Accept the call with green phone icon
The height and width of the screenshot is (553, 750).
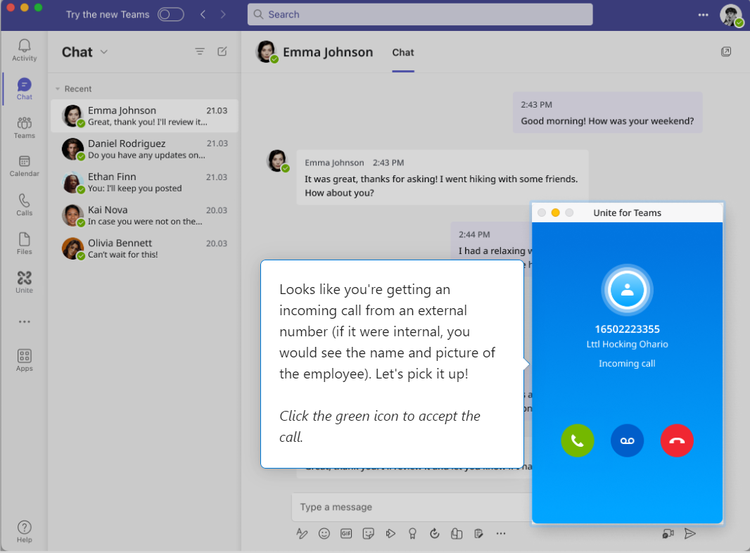pos(577,441)
